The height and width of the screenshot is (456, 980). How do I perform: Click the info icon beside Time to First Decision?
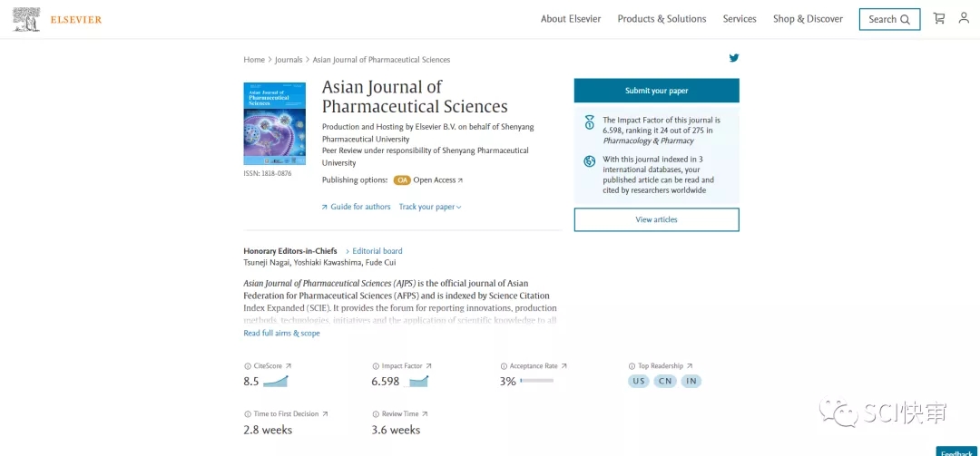pyautogui.click(x=248, y=414)
